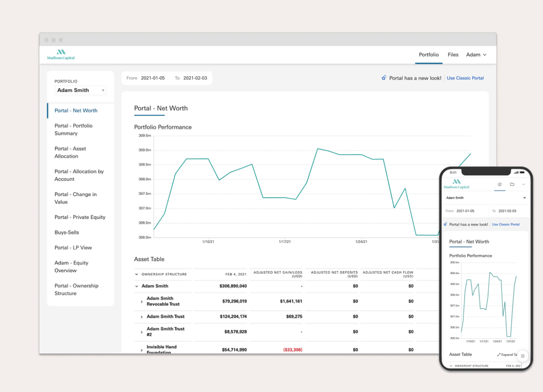Click the desktop To date field 2021-02-03
This screenshot has width=543, height=392.
tap(195, 78)
